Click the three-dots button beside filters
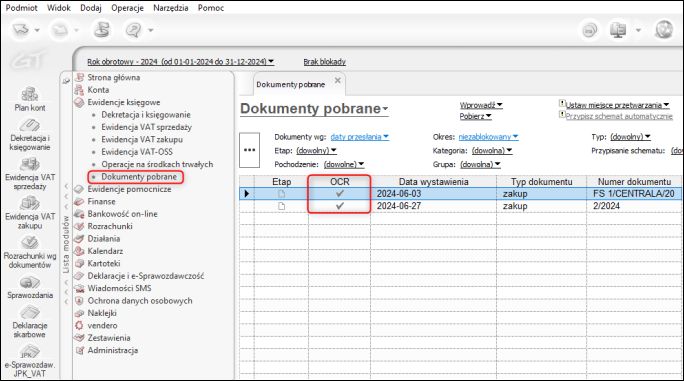This screenshot has width=684, height=381. tap(250, 150)
